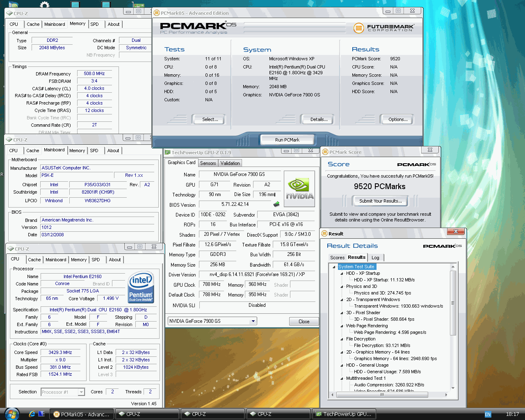This screenshot has width=525, height=420.
Task: Click the save BIOS icon beside BIOS Version
Action: pyautogui.click(x=276, y=204)
